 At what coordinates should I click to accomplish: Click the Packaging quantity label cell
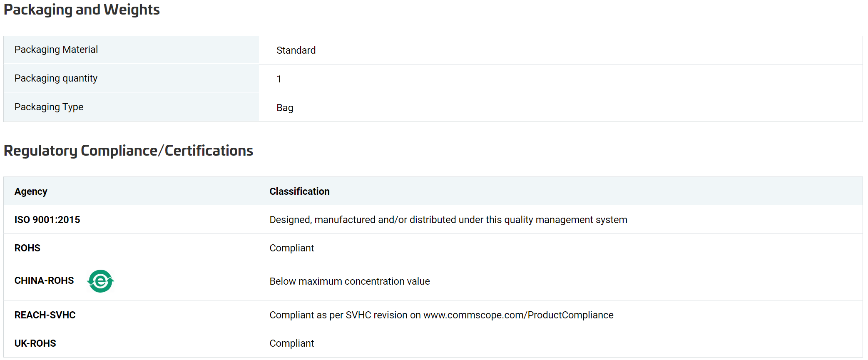pyautogui.click(x=131, y=78)
